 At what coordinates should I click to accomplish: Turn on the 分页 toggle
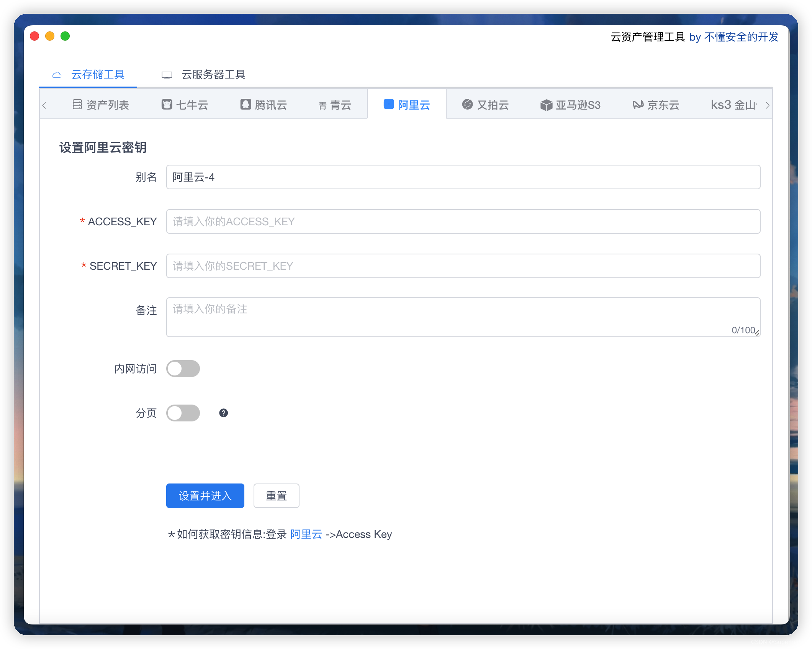click(x=183, y=413)
